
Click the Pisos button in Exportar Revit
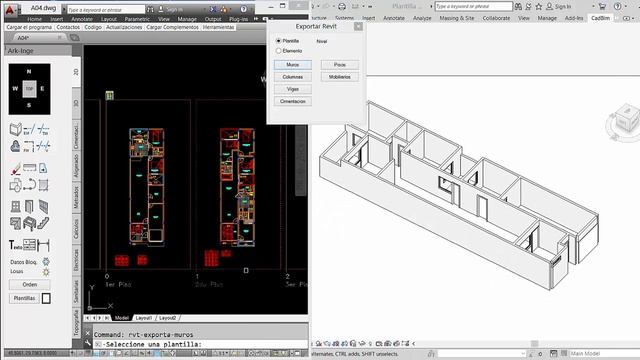tap(340, 65)
